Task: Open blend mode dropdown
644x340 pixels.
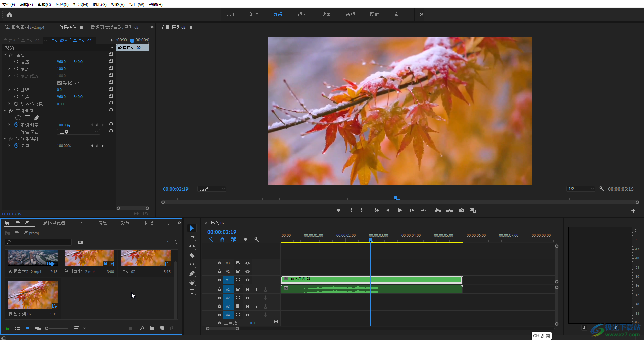Action: pyautogui.click(x=78, y=132)
